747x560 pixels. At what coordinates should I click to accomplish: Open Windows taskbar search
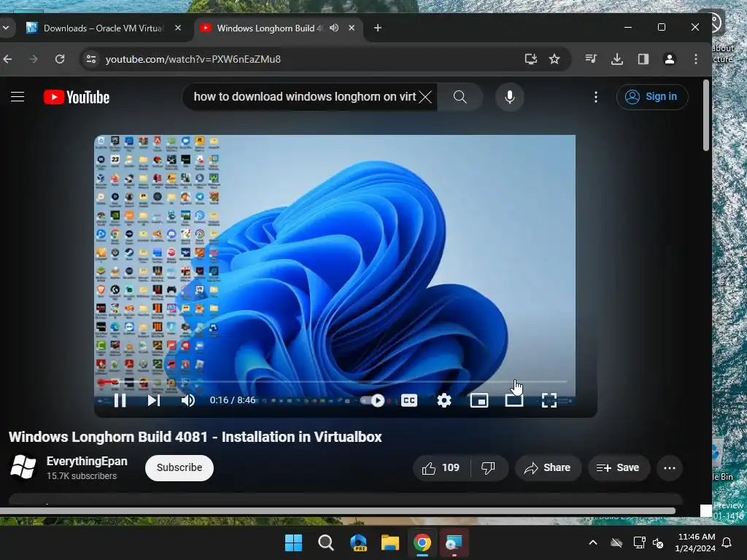[x=326, y=542]
